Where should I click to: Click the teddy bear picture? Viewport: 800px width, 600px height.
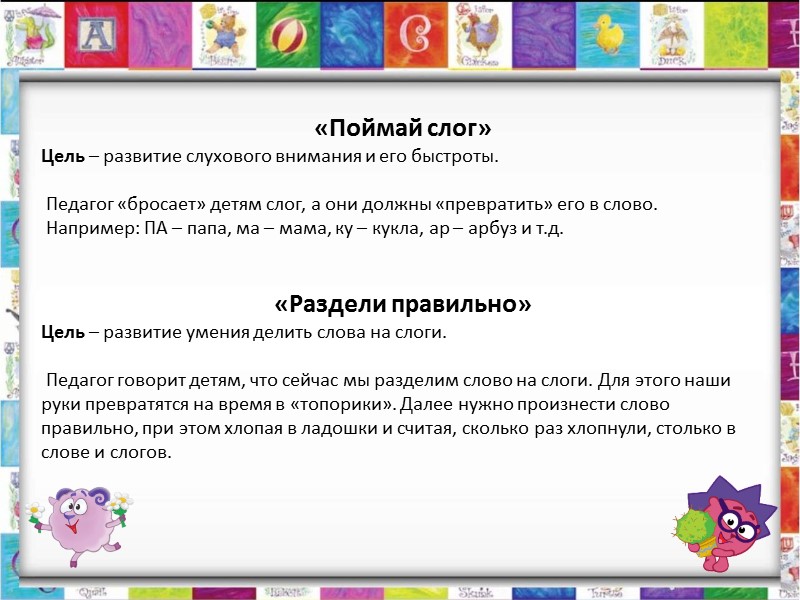pos(223,35)
